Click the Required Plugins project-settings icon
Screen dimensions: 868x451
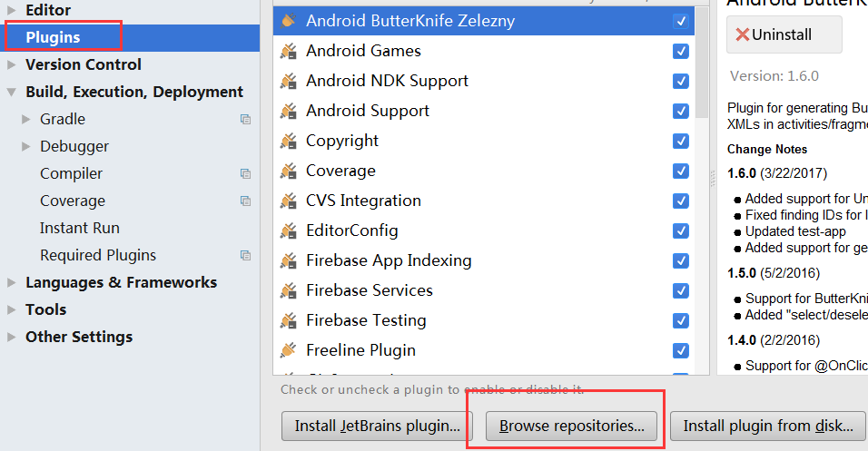click(245, 255)
